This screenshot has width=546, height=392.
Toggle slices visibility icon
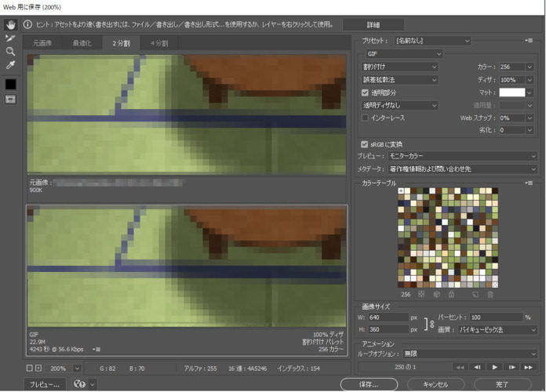click(x=10, y=100)
